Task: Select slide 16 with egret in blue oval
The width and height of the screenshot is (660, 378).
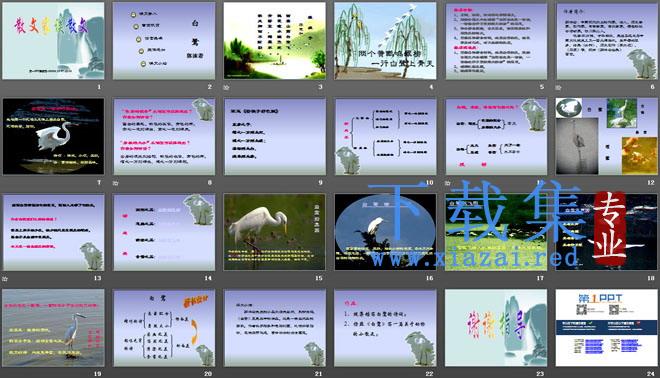Action: [385, 232]
